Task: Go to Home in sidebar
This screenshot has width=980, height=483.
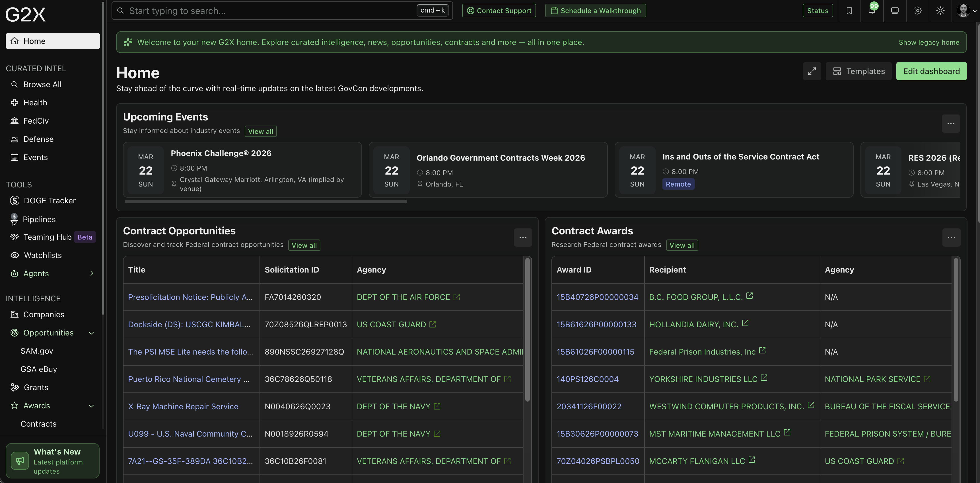Action: tap(53, 41)
